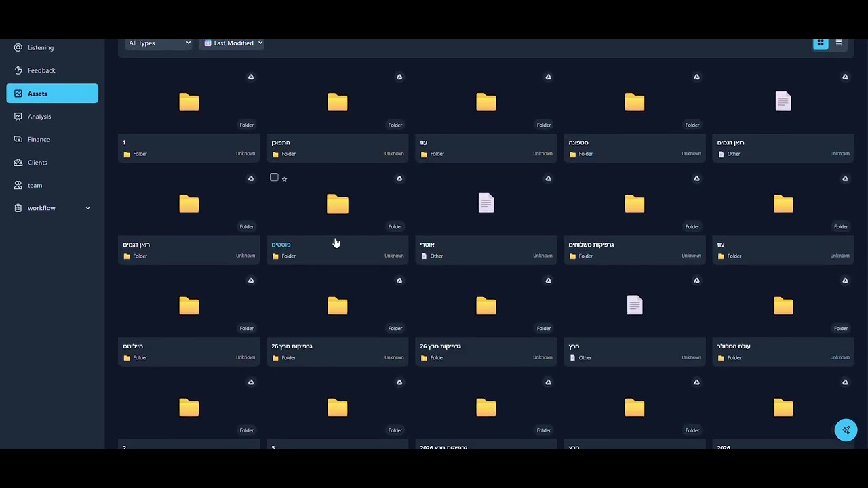Open the גרפיקות משלוחים folder title

tap(591, 245)
